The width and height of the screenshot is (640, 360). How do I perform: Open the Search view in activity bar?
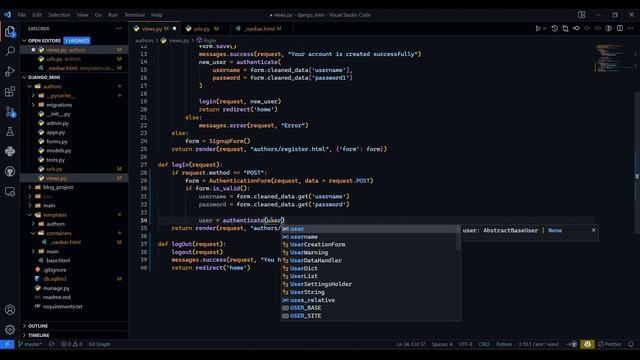tap(10, 51)
